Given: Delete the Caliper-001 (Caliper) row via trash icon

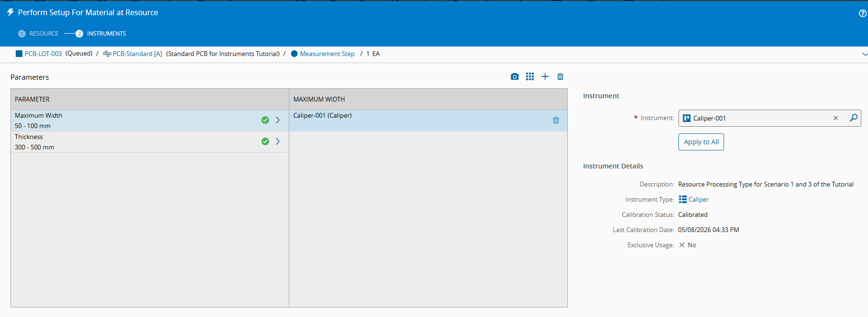Looking at the screenshot, I should [556, 120].
